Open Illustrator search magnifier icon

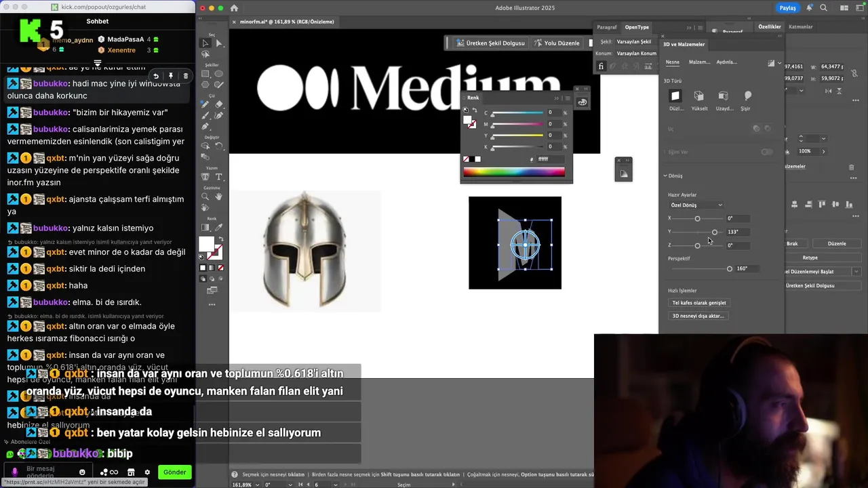[x=823, y=8]
